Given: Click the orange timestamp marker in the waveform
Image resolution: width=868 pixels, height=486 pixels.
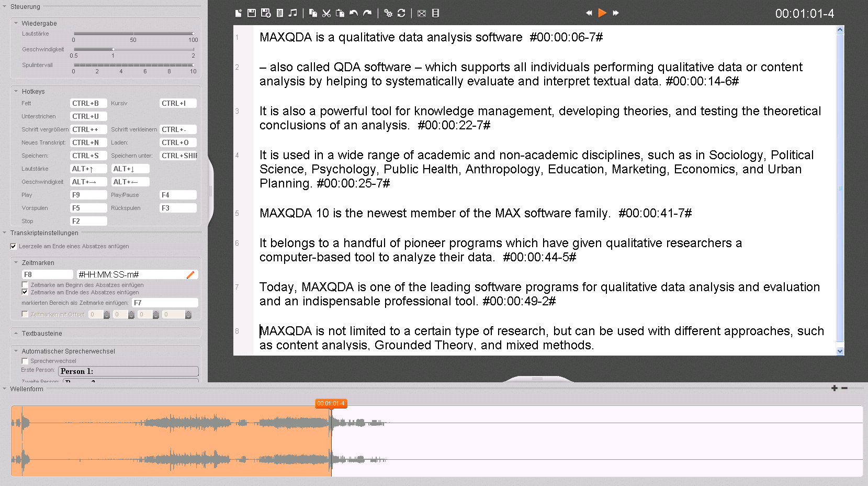Looking at the screenshot, I should click(x=331, y=404).
